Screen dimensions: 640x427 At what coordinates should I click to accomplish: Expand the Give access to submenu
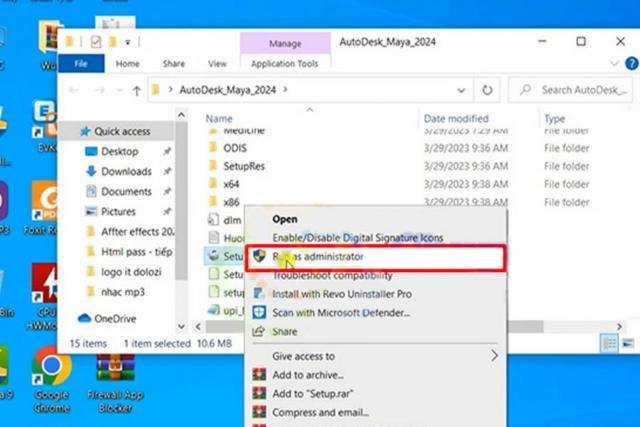[x=493, y=355]
